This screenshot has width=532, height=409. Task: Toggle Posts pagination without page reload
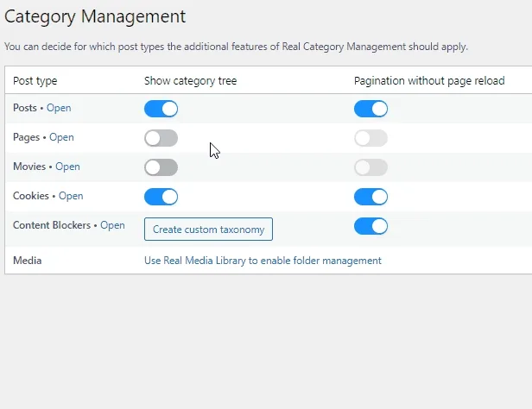(370, 109)
